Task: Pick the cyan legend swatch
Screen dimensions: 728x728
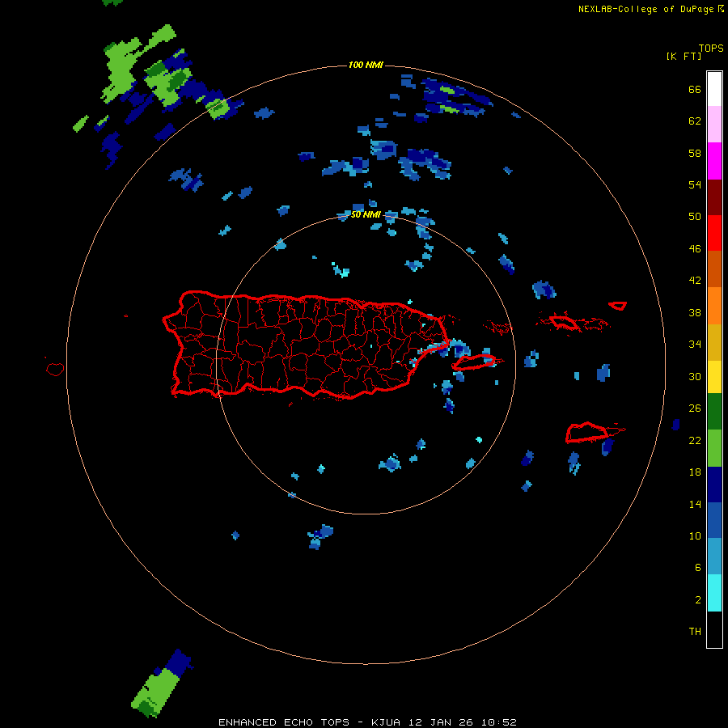Action: (714, 593)
